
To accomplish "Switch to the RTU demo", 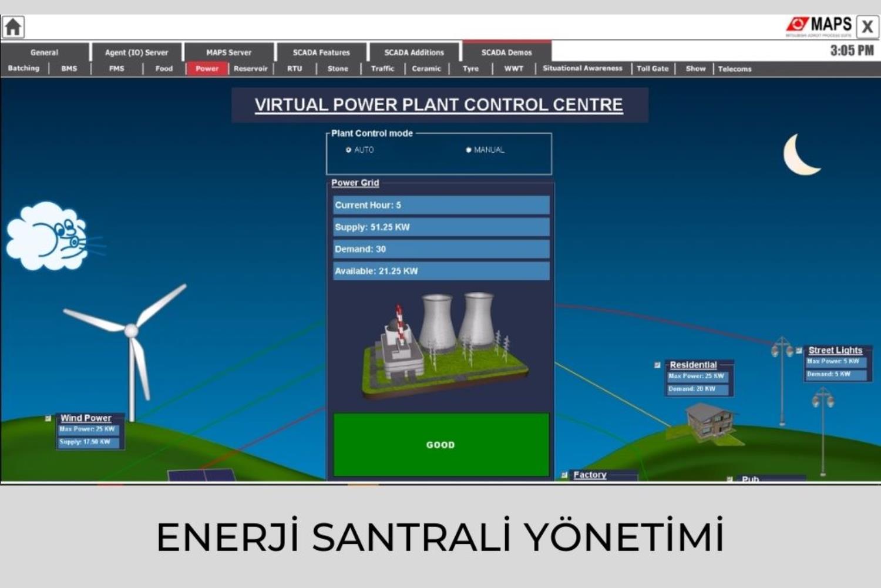I will click(295, 68).
